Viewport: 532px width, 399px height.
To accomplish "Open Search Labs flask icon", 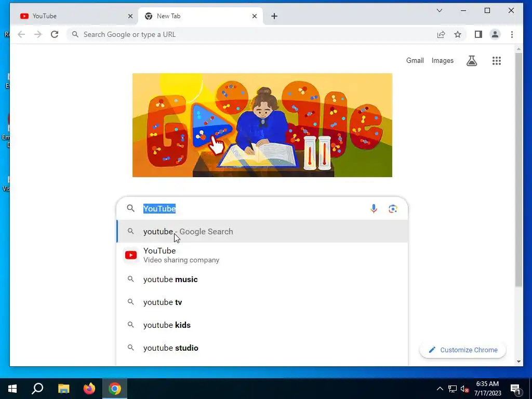I will (x=472, y=61).
